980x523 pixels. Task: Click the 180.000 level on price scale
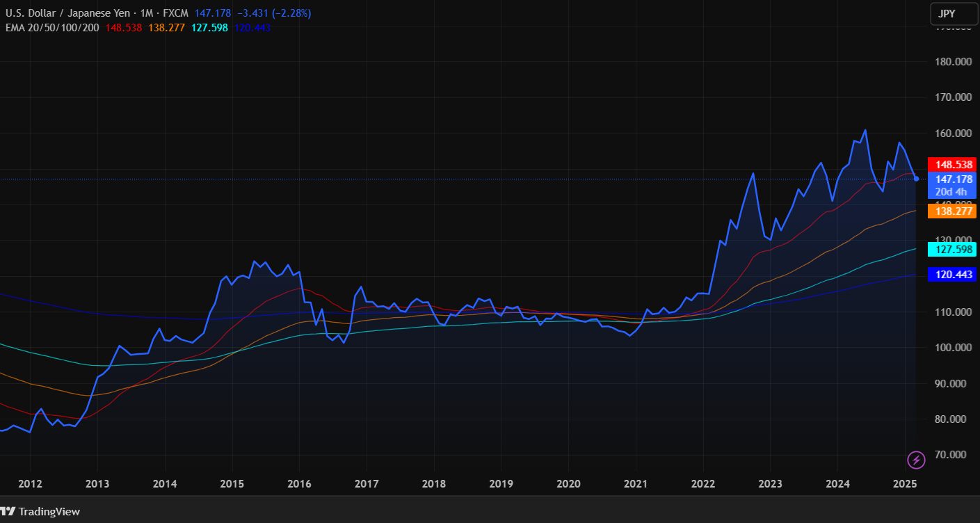(953, 62)
